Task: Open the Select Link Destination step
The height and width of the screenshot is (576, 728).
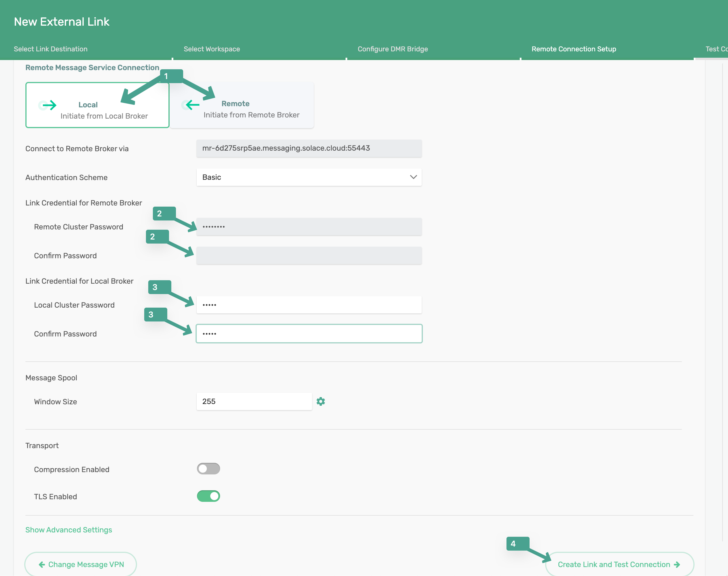Action: 50,48
